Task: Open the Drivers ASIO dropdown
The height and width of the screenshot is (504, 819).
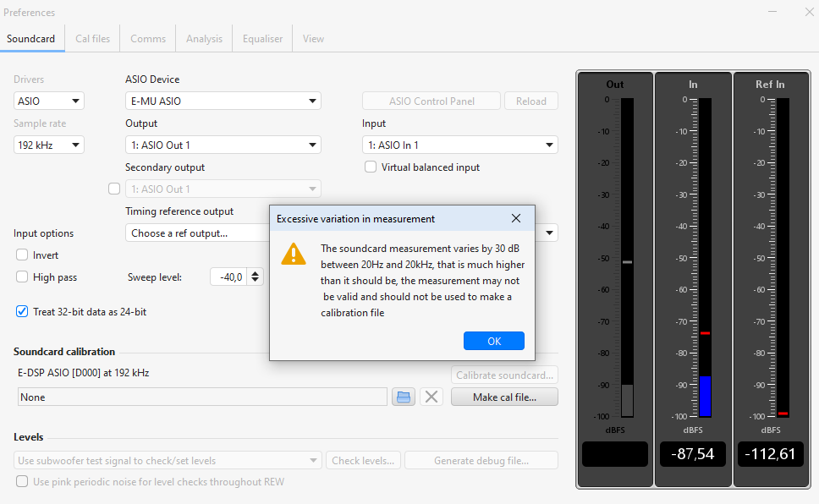Action: coord(48,101)
